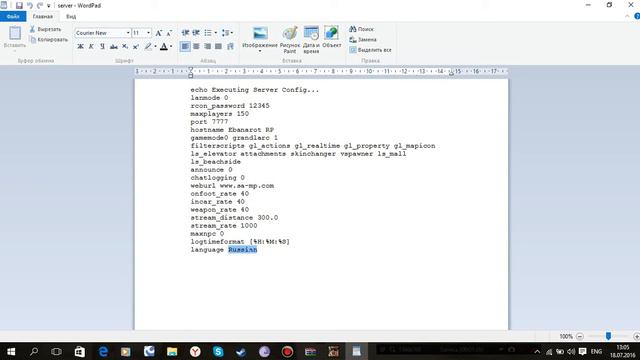Image resolution: width=640 pixels, height=360 pixels.
Task: Expand the highlight color dropdown arrow
Action: point(156,47)
